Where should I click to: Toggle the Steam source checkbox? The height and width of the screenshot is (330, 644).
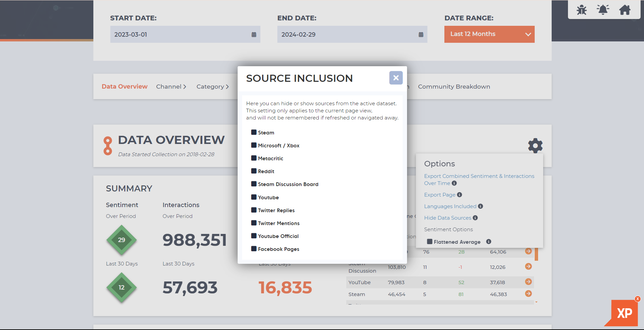click(254, 132)
